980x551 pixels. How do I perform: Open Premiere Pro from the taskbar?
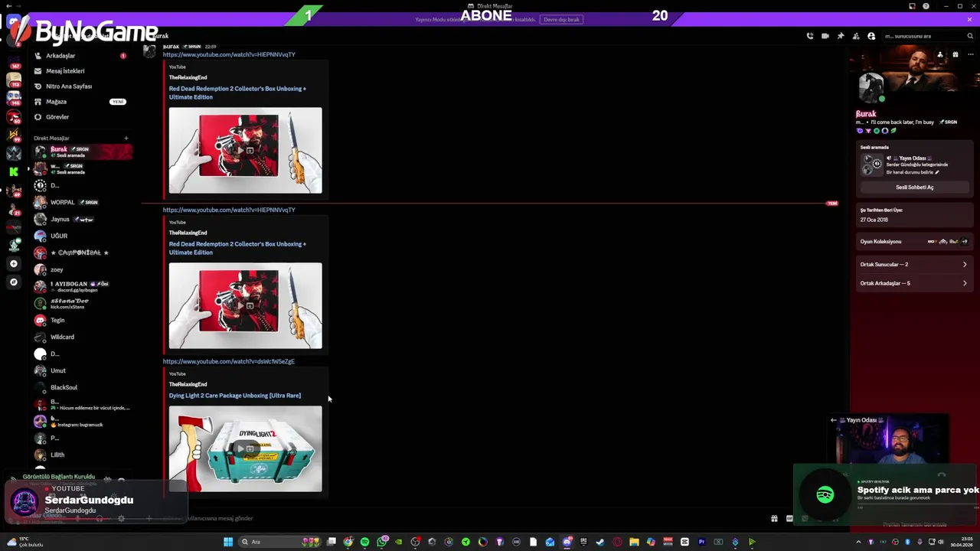(701, 542)
